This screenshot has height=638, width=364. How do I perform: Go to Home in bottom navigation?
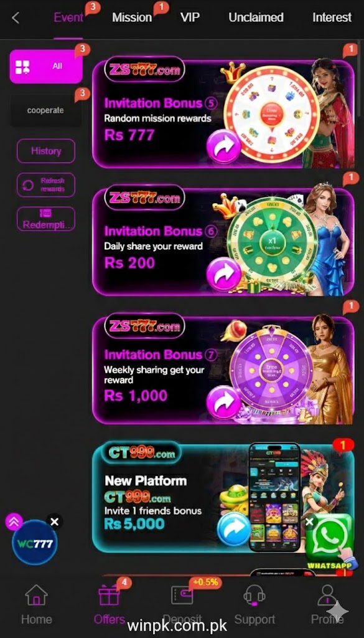(37, 605)
